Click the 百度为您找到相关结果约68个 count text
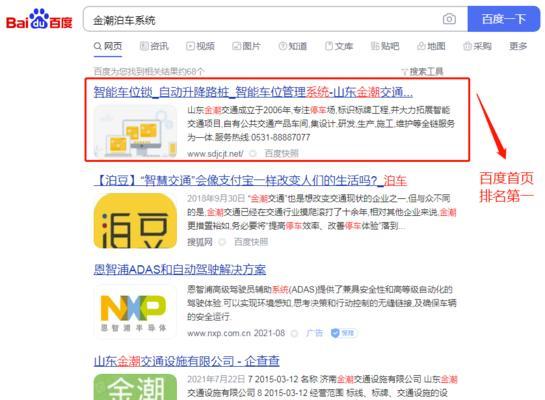Screen dimensions: 545x400 (149, 72)
